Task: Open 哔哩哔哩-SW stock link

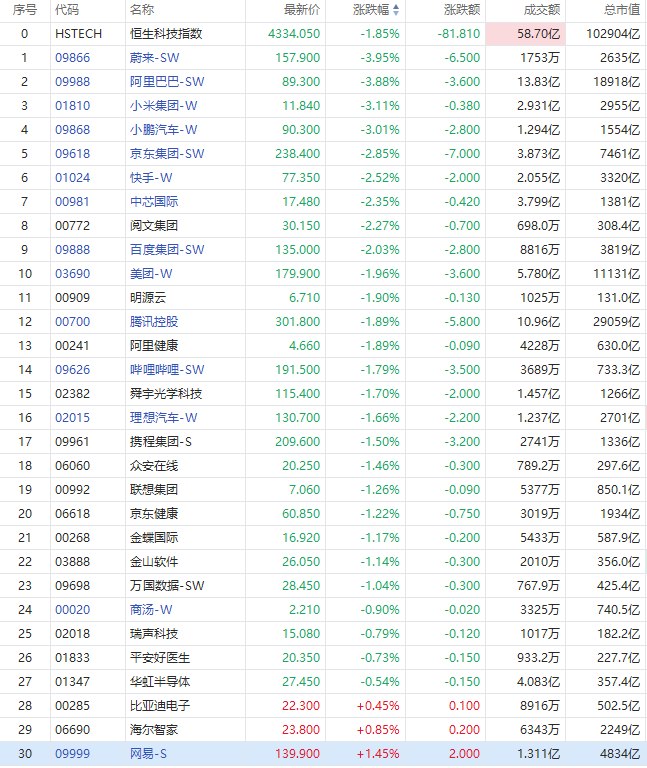Action: tap(167, 370)
